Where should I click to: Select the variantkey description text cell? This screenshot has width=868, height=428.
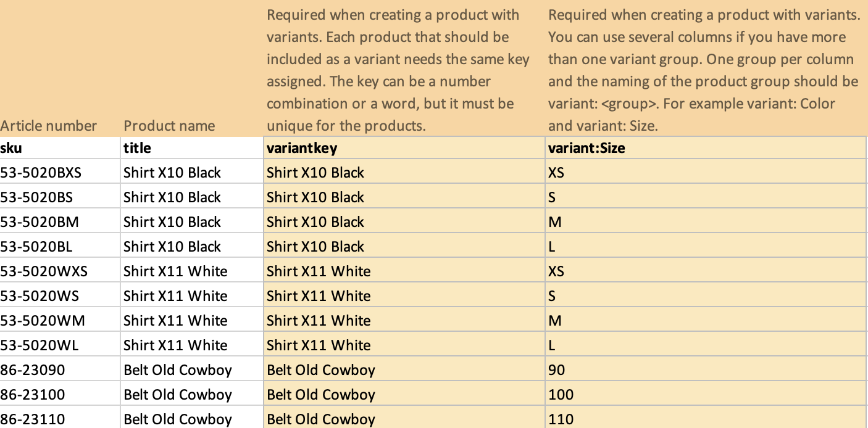404,68
